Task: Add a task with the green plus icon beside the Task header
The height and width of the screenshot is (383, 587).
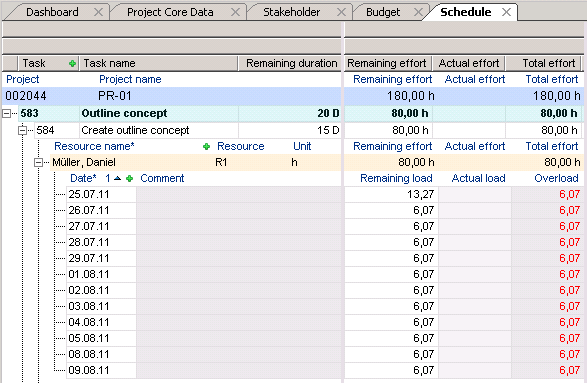Action: (x=73, y=64)
